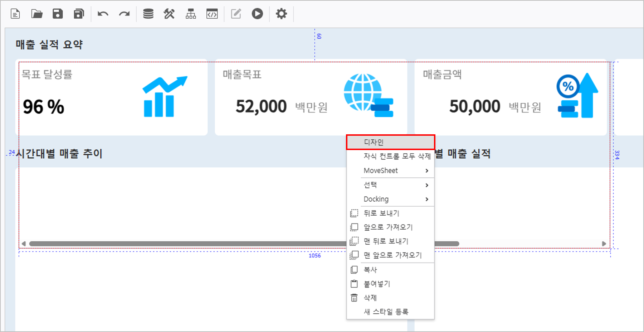Click the hierarchy structure toolbar icon

(x=191, y=14)
